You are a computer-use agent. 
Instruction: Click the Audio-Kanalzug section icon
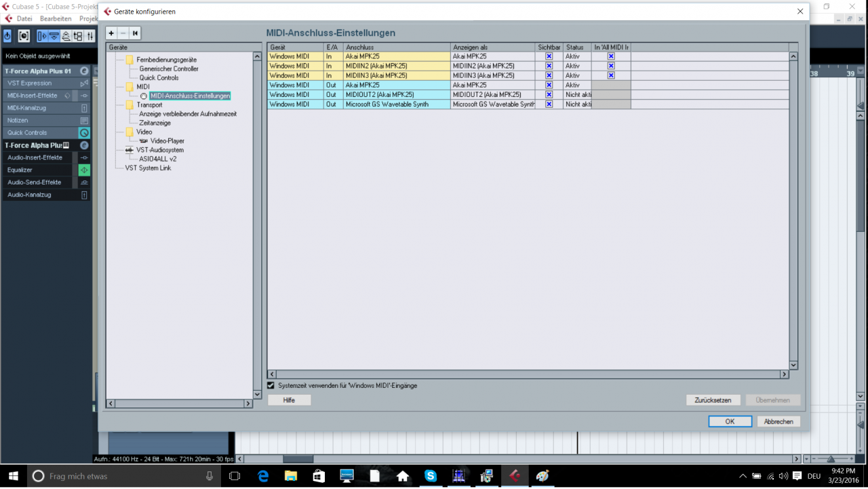[x=84, y=195]
